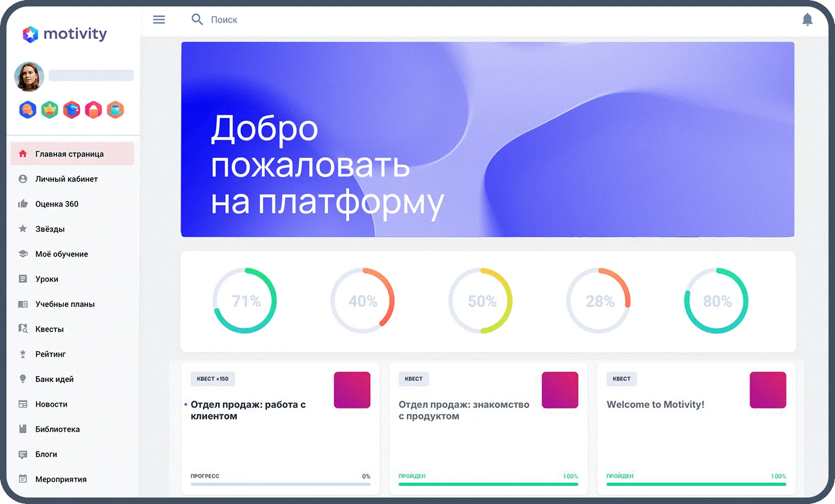Click the blue chat achievement badge
Image resolution: width=835 pixels, height=504 pixels.
tap(28, 110)
